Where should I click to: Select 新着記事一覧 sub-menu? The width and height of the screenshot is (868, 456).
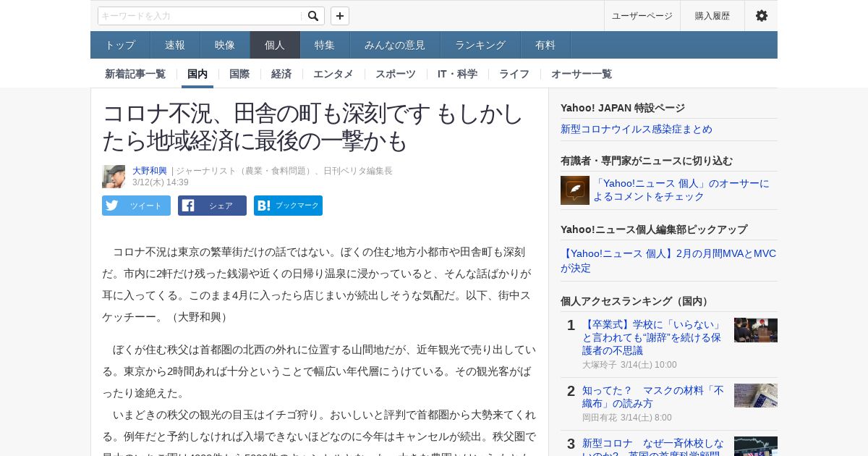(135, 74)
